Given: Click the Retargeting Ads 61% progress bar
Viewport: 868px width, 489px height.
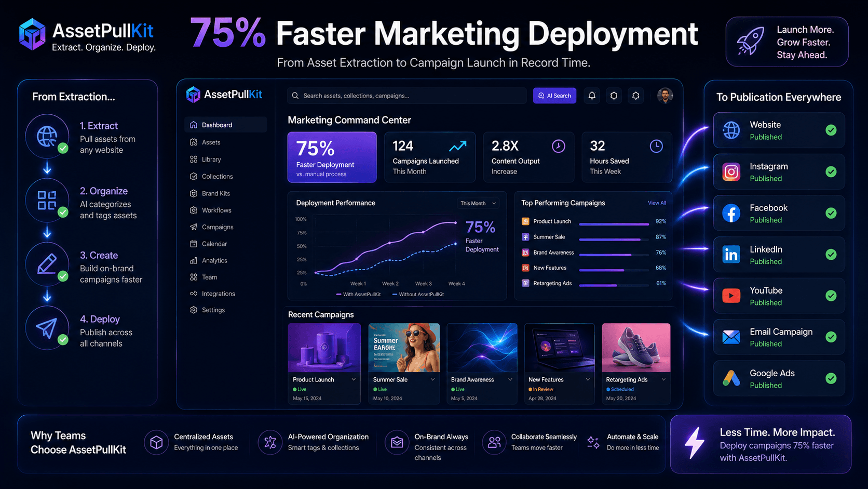Looking at the screenshot, I should point(614,286).
